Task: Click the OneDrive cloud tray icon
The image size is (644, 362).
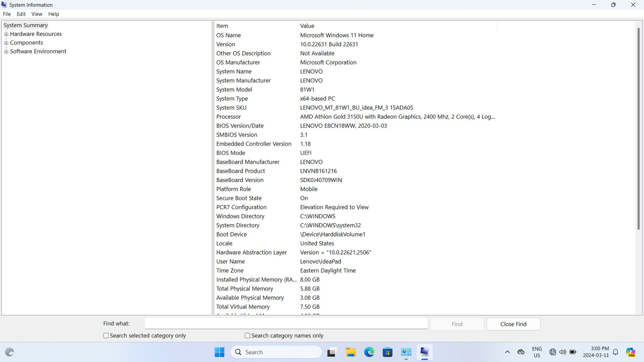Action: pos(521,352)
